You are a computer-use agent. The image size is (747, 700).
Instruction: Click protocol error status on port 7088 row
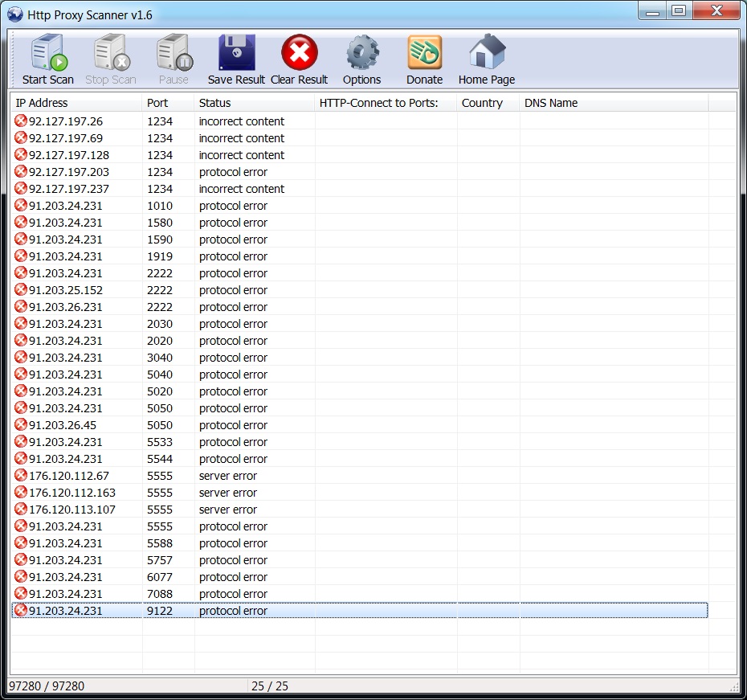(233, 594)
